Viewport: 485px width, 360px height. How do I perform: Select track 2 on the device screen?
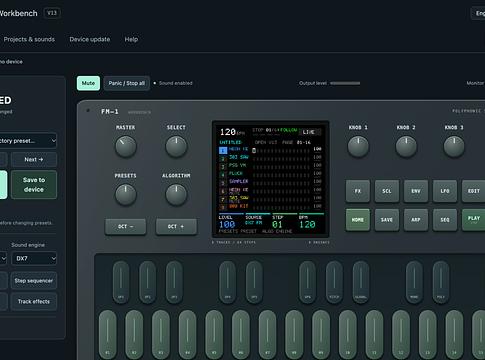(223, 159)
